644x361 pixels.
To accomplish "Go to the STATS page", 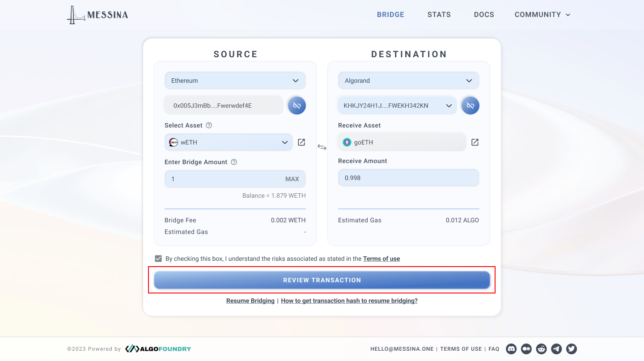I will pos(439,15).
